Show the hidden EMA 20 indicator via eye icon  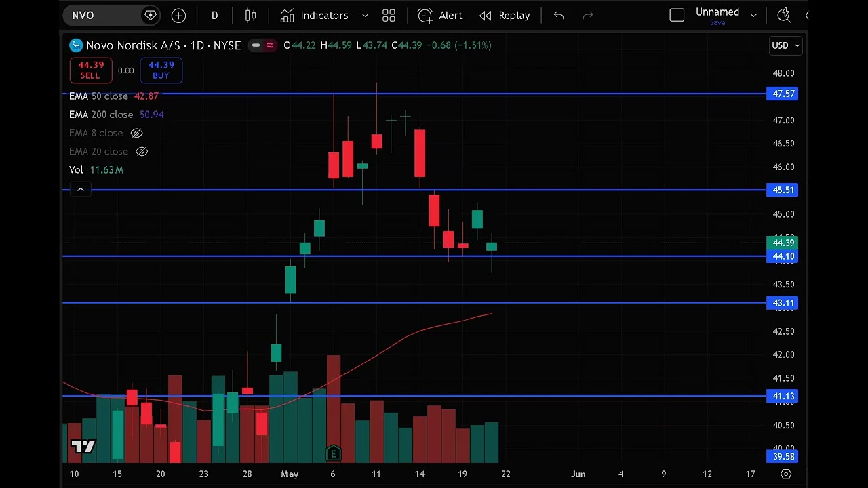click(142, 151)
